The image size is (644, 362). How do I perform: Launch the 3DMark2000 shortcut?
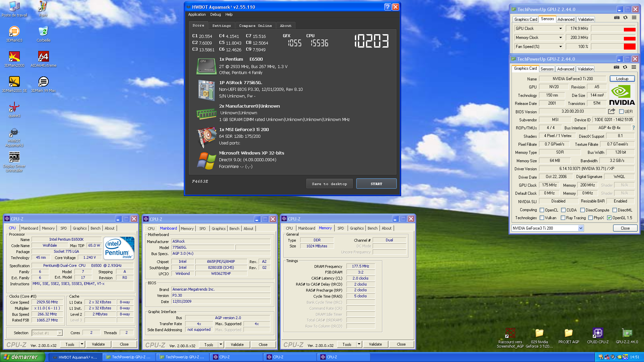pos(14,59)
